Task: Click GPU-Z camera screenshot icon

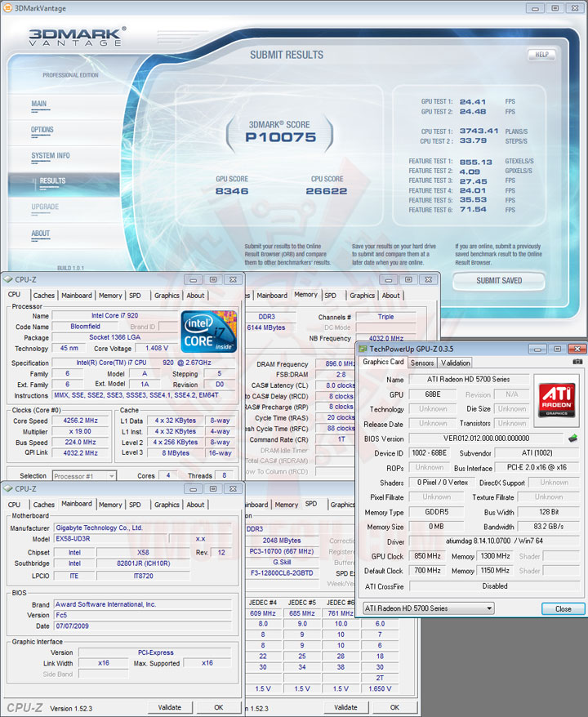Action: [x=577, y=362]
